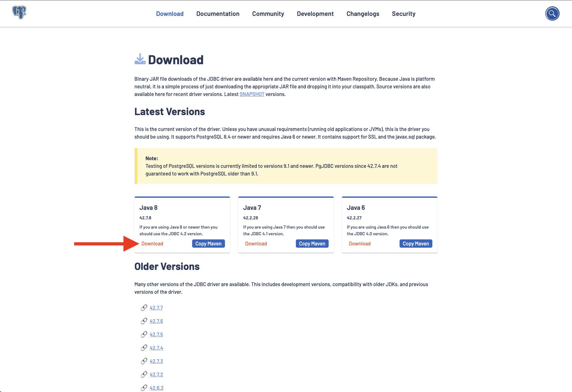
Task: Copy Maven snippet for Java 8
Action: 208,244
